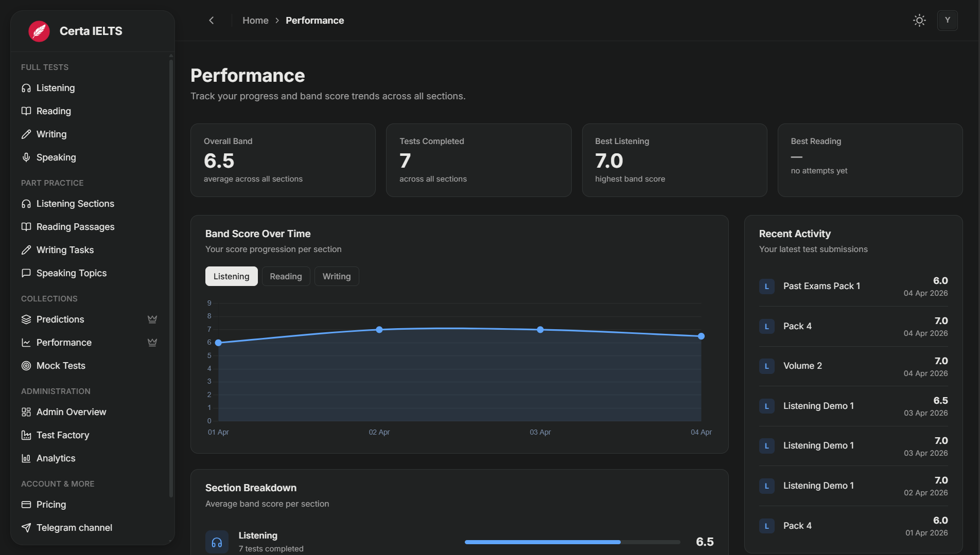Click the headphones icon beside Listening

26,88
